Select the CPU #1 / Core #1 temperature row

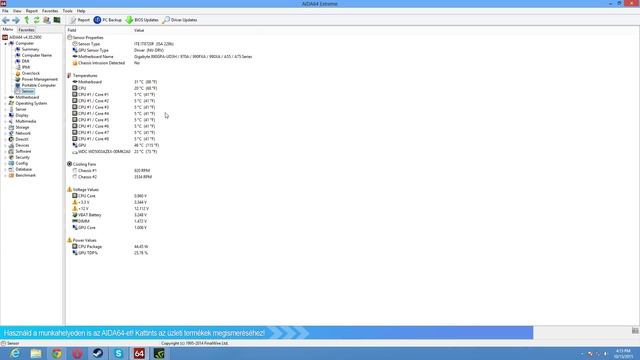pos(113,95)
